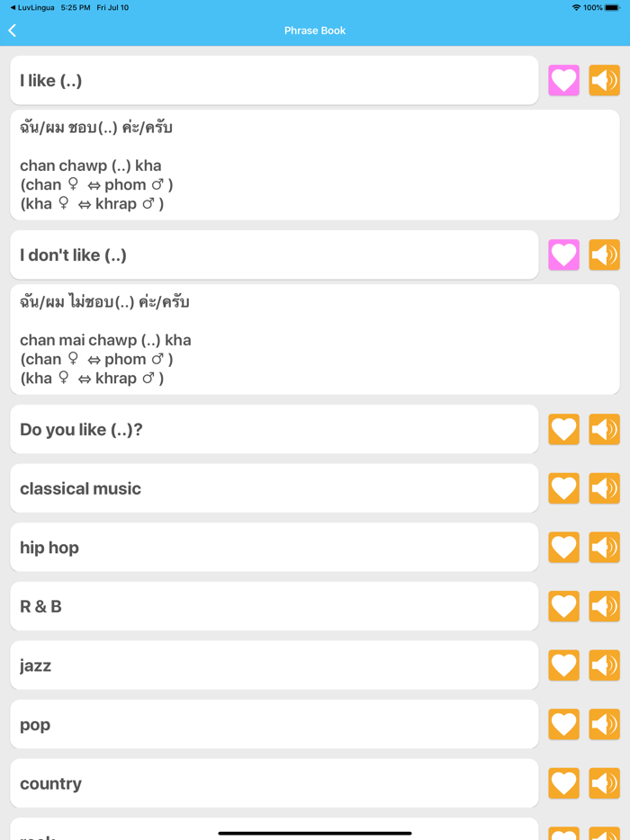Play the 'classical music' pronunciation

604,488
